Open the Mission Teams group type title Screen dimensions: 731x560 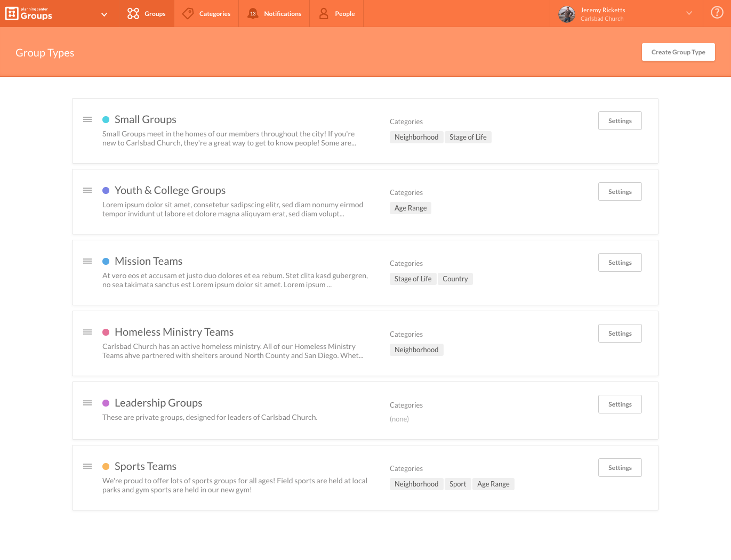tap(148, 261)
